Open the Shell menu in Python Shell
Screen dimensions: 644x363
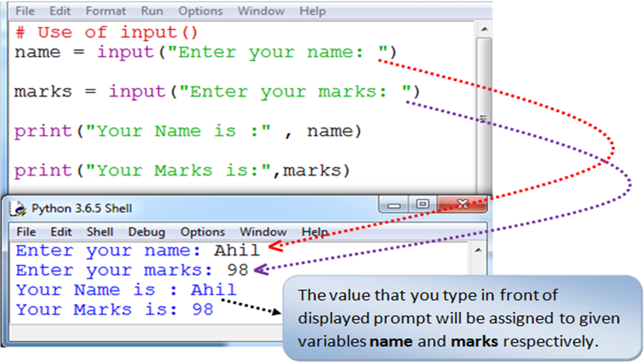pyautogui.click(x=100, y=232)
